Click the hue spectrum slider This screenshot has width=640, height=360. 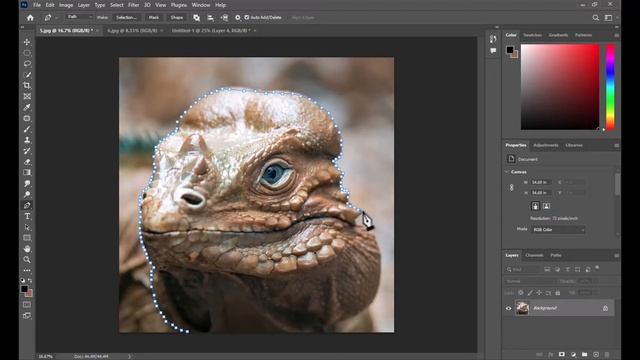(610, 87)
